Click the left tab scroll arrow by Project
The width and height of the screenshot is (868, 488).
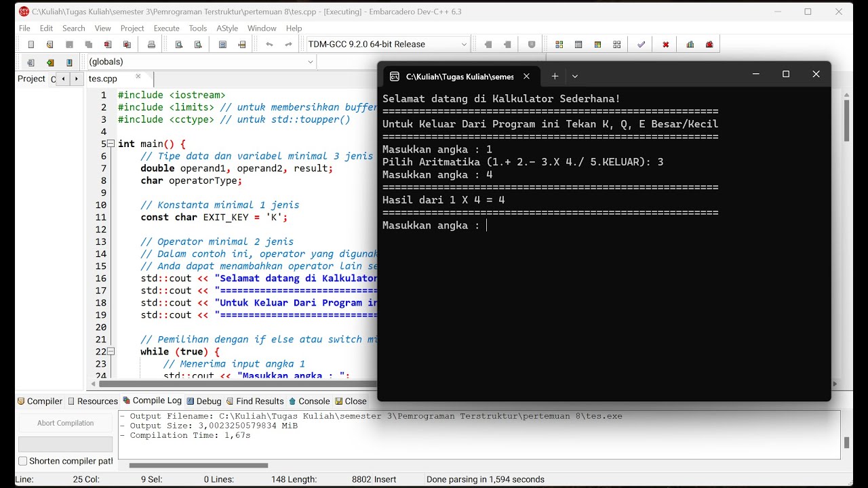click(64, 79)
